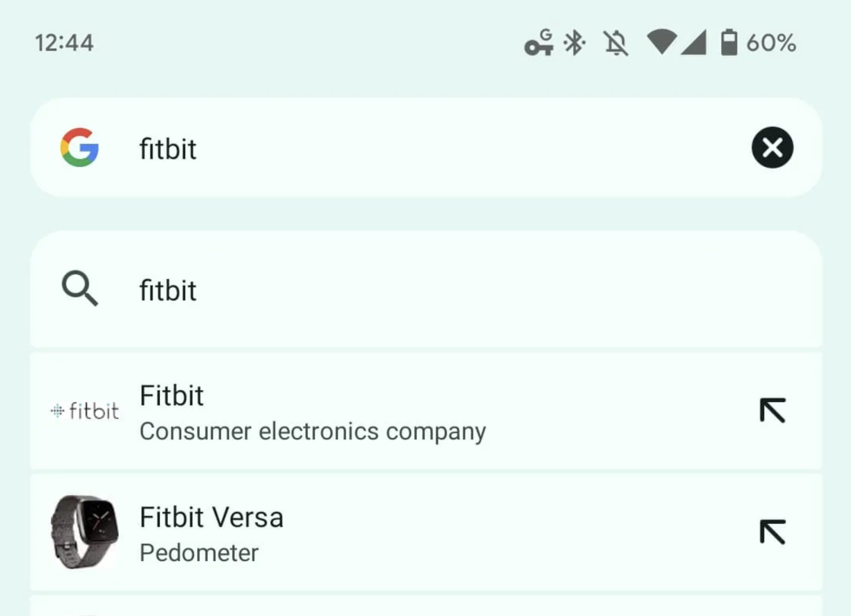Open Fitbit Consumer electronics company suggestion
This screenshot has width=851, height=616.
(426, 411)
